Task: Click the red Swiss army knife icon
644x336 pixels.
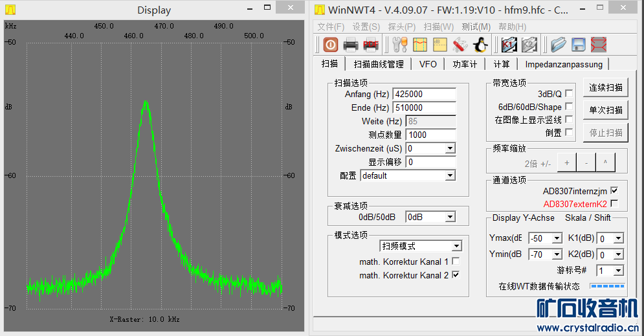Action: point(460,45)
